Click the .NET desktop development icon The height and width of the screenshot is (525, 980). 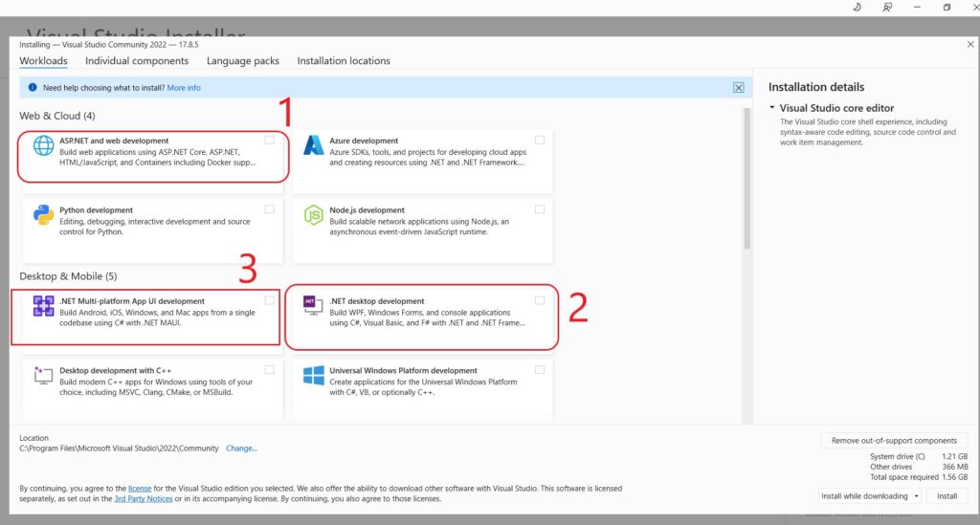312,303
